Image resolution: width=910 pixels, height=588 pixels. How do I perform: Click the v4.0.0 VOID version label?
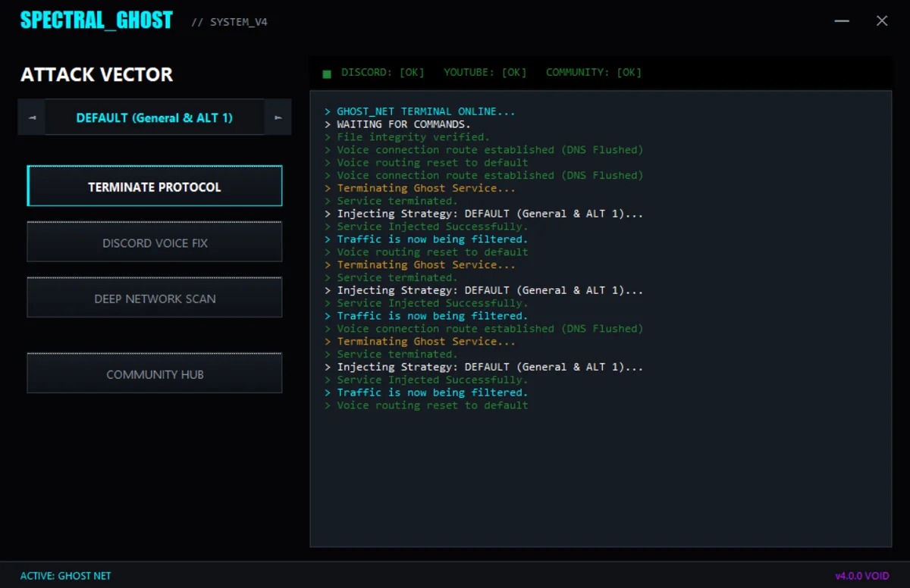[x=862, y=576]
